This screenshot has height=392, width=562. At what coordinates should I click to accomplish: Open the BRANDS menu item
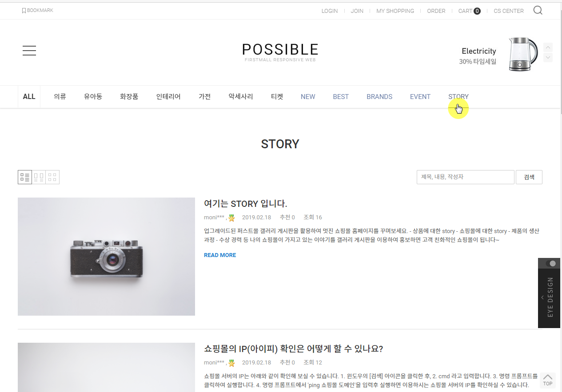click(x=379, y=97)
